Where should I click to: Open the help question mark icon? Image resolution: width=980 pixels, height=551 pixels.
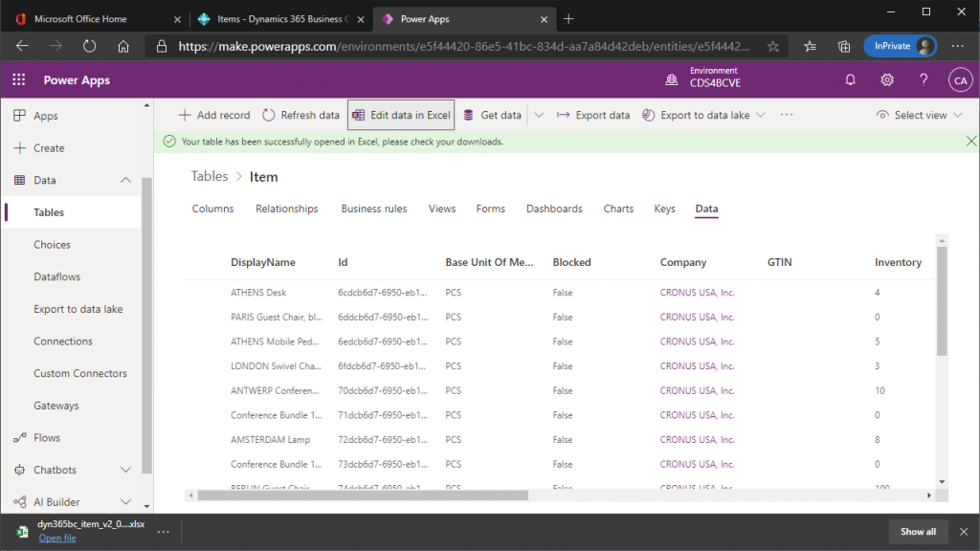point(924,80)
